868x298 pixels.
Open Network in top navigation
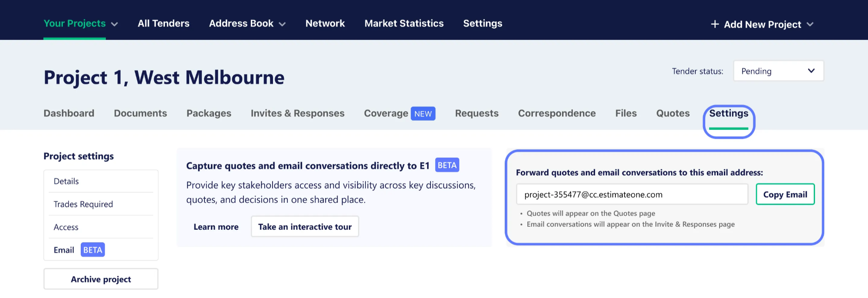tap(325, 23)
